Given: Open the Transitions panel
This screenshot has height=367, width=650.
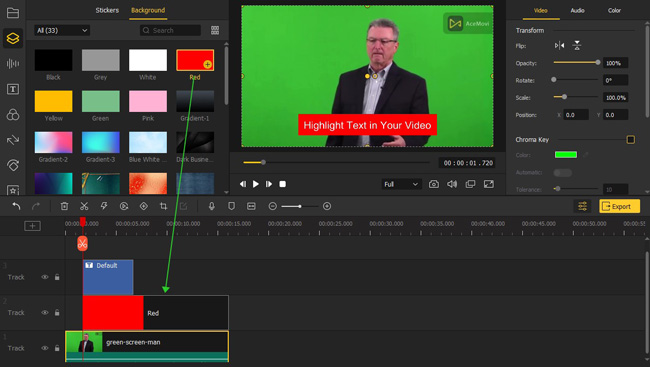Looking at the screenshot, I should [13, 140].
